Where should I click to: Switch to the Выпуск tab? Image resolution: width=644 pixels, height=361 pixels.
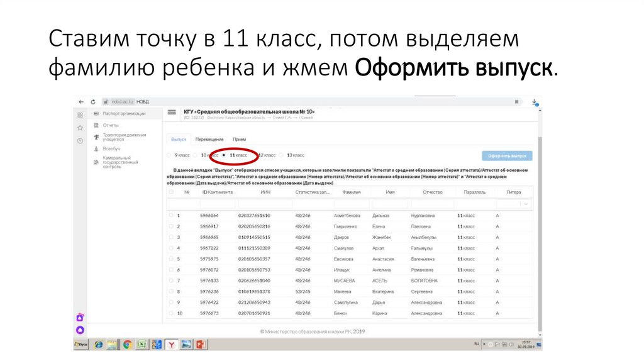tap(179, 139)
